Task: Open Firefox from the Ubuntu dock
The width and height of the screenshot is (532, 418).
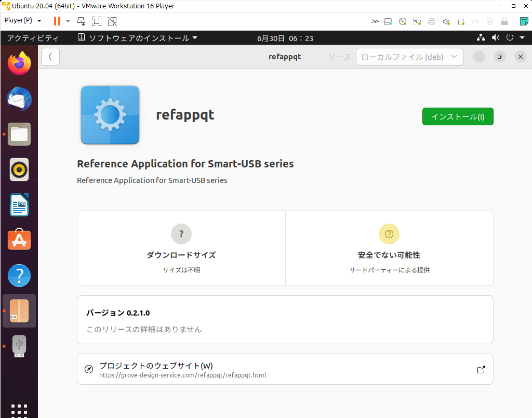Action: coord(19,63)
